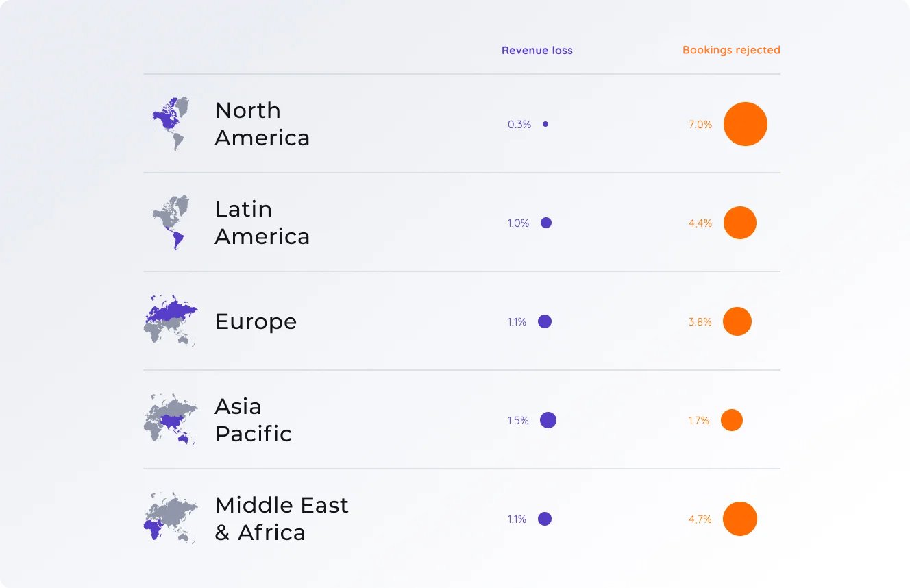Click Latin America's orange 4.4% bubble

739,223
